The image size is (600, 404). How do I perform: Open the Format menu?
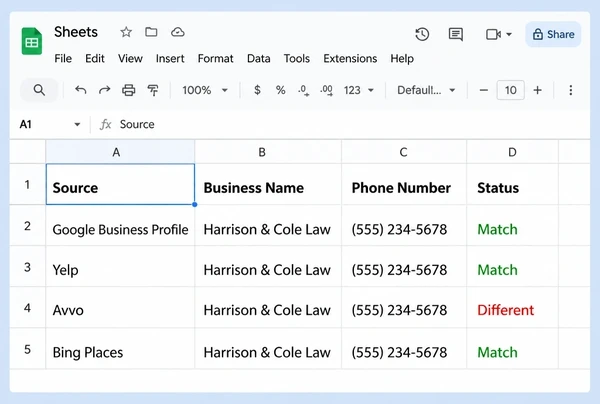(x=215, y=59)
